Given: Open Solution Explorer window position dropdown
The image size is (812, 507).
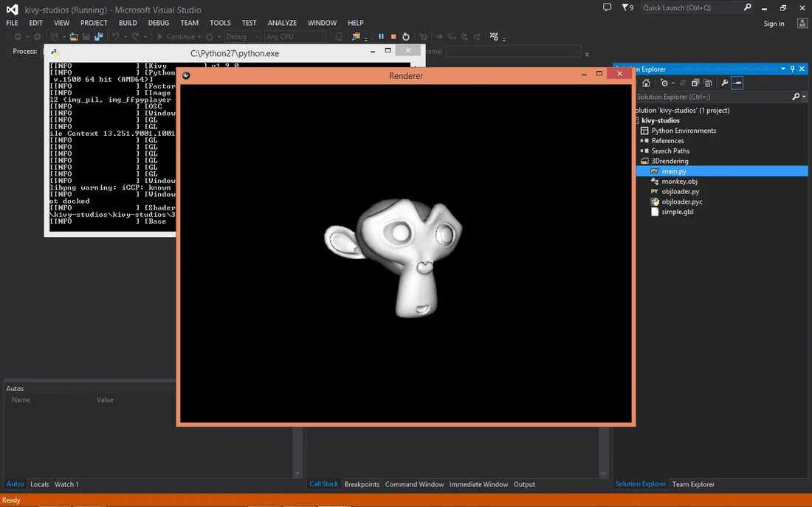Looking at the screenshot, I should (783, 69).
